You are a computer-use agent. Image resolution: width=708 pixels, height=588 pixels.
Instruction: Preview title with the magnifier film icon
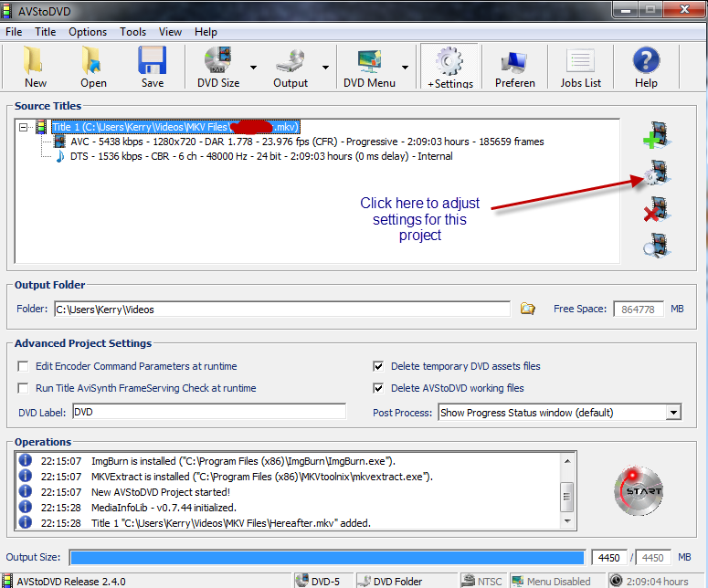(x=657, y=246)
